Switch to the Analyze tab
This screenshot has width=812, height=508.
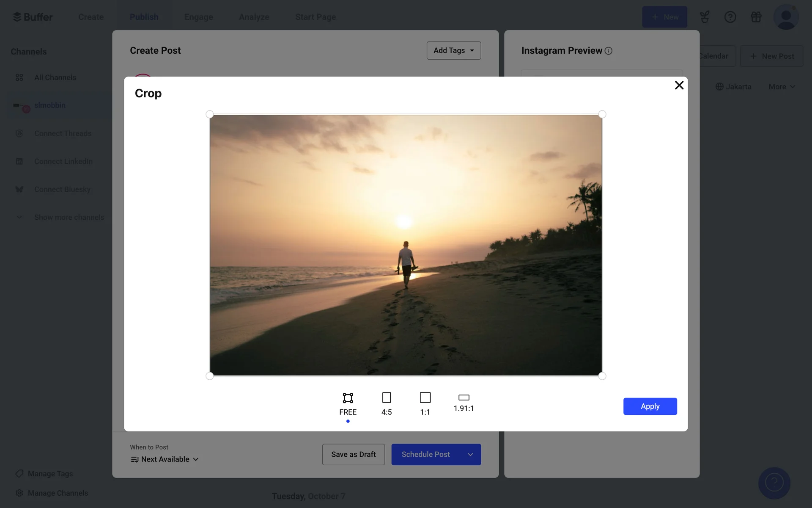254,17
